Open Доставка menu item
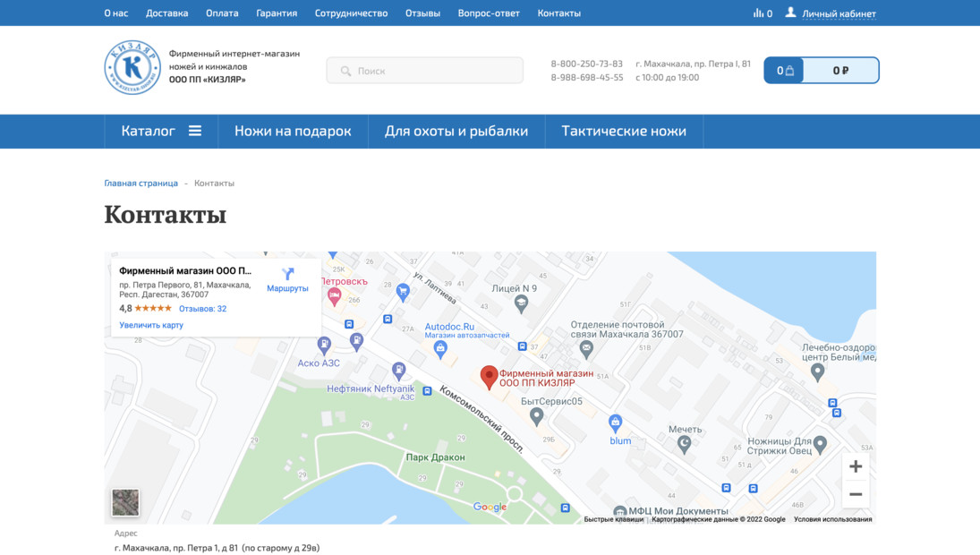 (166, 13)
